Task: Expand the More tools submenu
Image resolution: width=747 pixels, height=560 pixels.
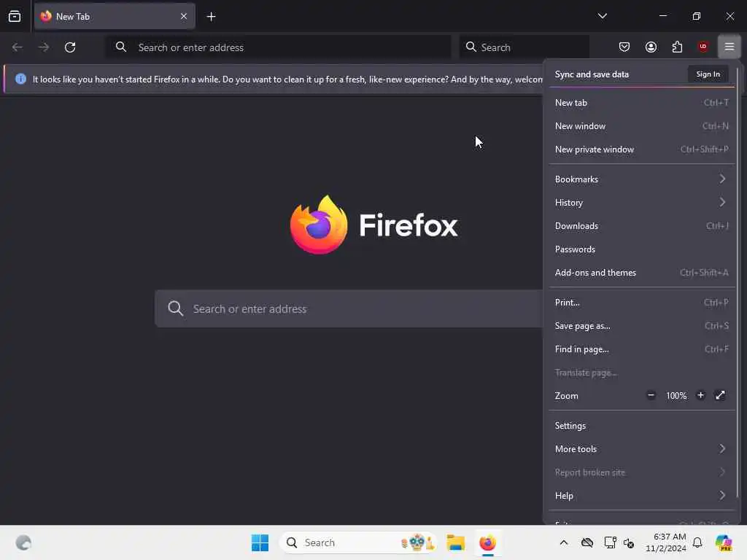Action: point(641,449)
